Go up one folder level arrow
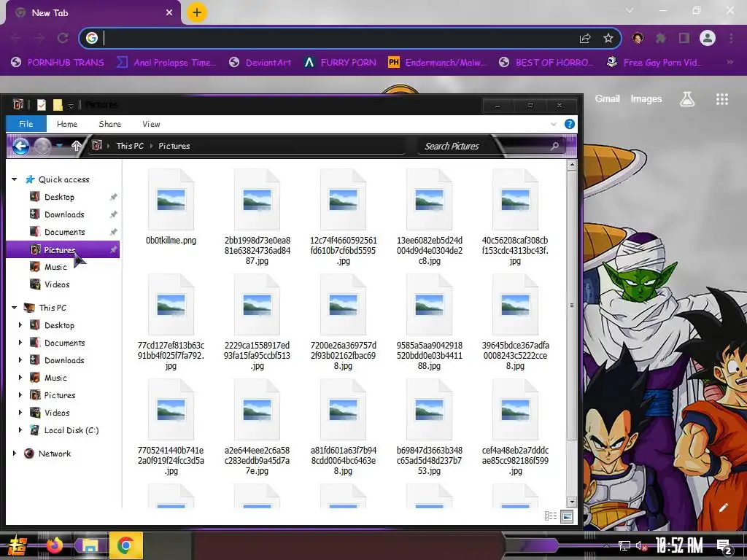The height and width of the screenshot is (560, 747). (x=76, y=146)
